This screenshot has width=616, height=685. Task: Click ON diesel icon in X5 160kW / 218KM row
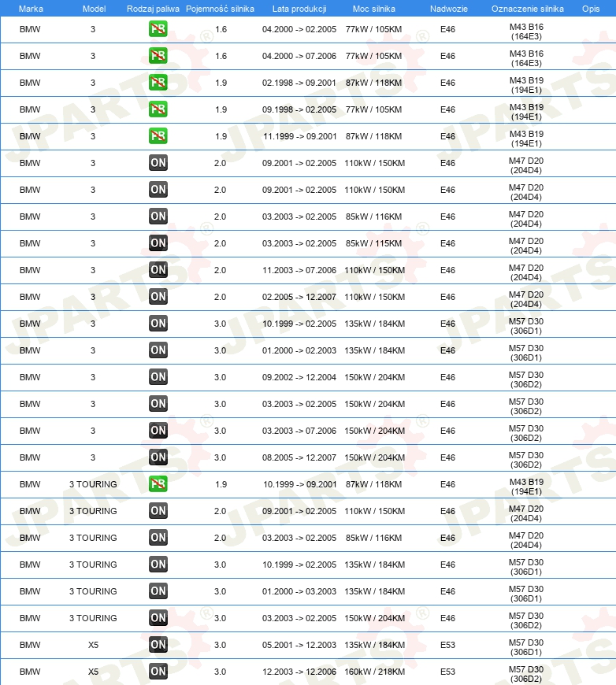tap(158, 672)
